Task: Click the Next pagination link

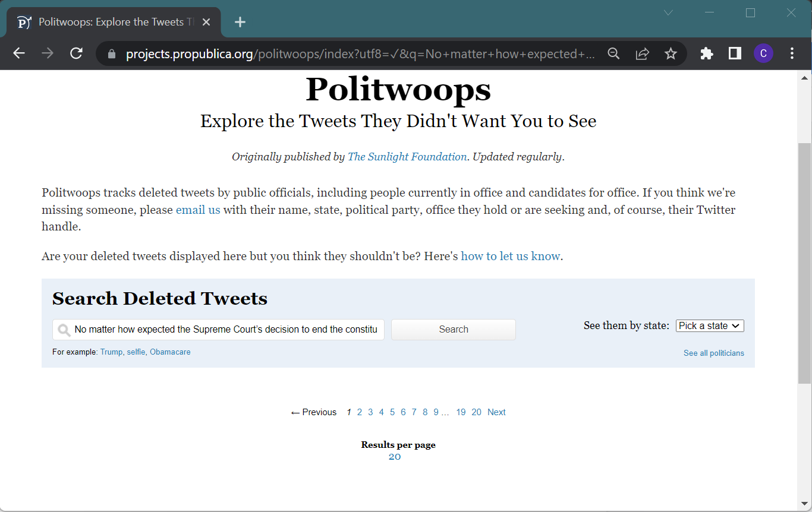Action: [x=496, y=412]
